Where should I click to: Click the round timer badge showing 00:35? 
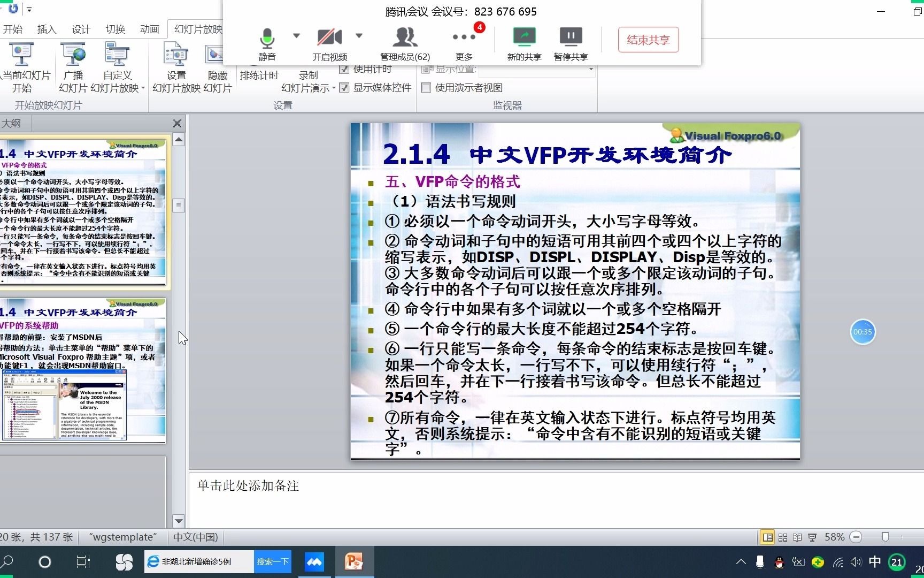click(863, 332)
